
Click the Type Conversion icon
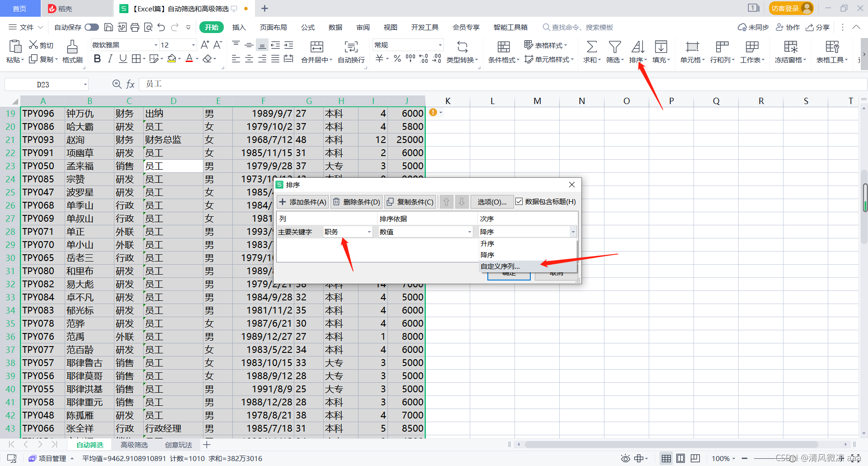462,47
